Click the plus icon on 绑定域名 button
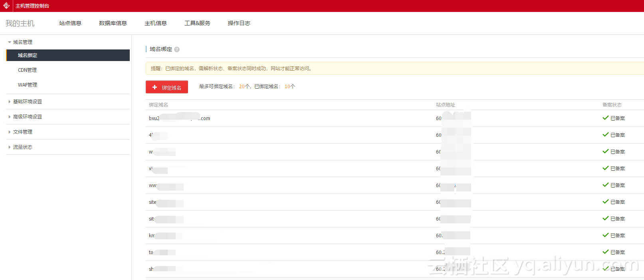 tap(155, 87)
